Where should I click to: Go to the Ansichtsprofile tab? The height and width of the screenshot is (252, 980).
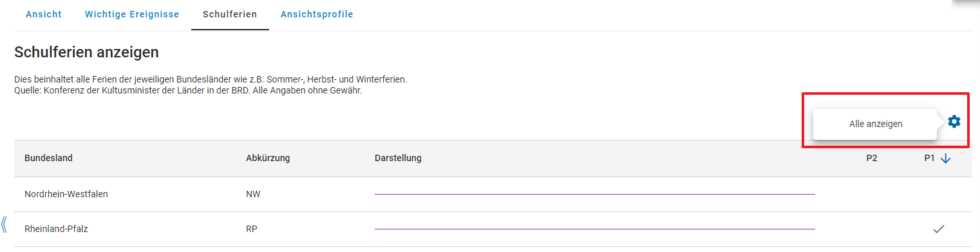tap(317, 14)
